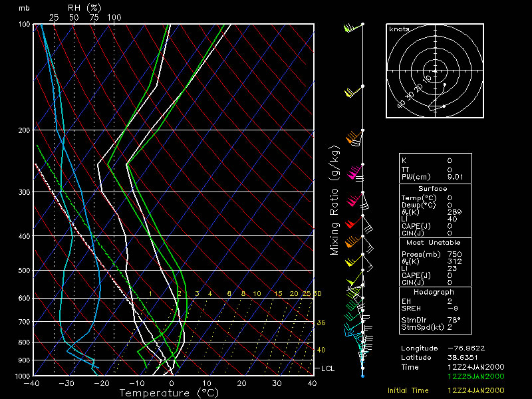Click the yellow "Initial Time" label

(408, 391)
